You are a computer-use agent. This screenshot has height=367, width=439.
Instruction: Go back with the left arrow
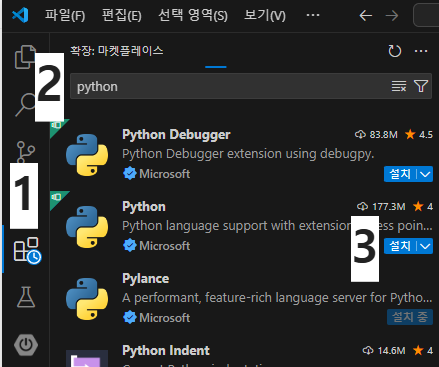point(366,15)
